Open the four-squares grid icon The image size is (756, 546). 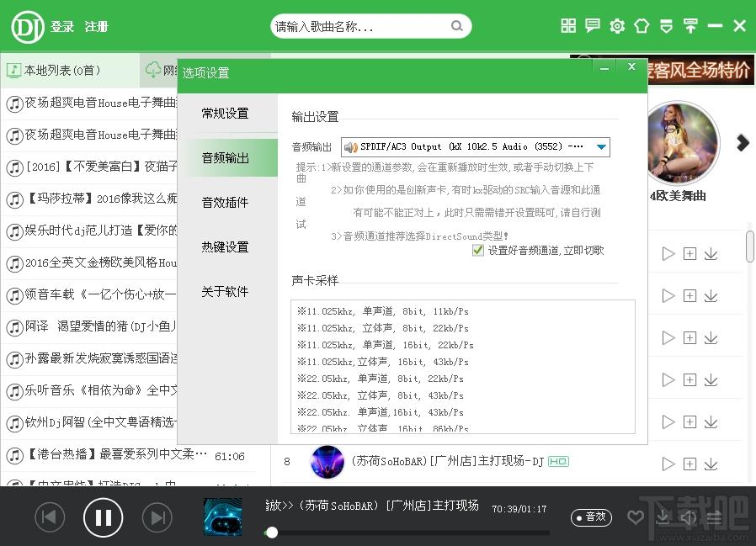[x=568, y=26]
